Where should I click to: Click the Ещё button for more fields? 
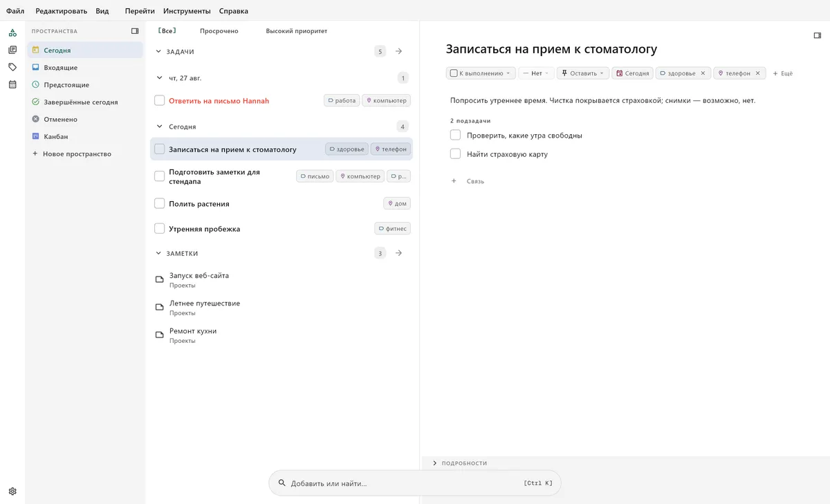pos(783,73)
